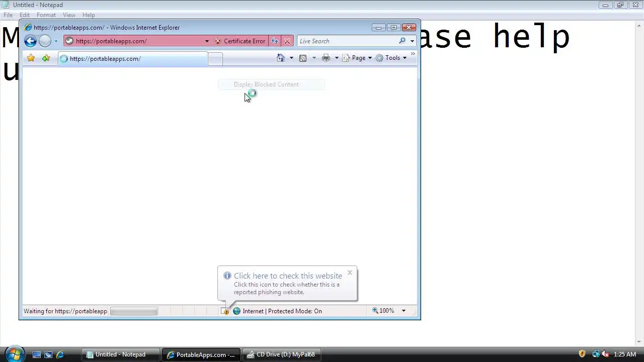The height and width of the screenshot is (362, 644).
Task: Open Notepad Help menu
Action: [89, 15]
